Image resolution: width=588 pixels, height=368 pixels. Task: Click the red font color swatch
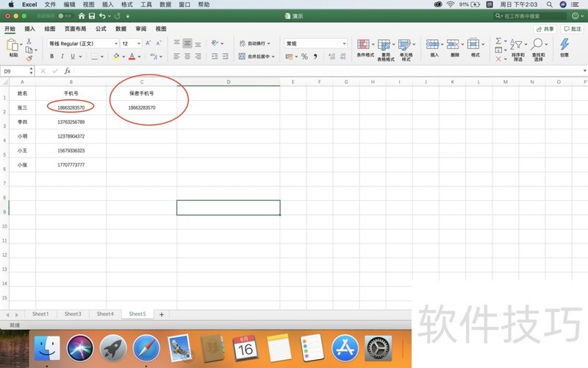(x=132, y=57)
